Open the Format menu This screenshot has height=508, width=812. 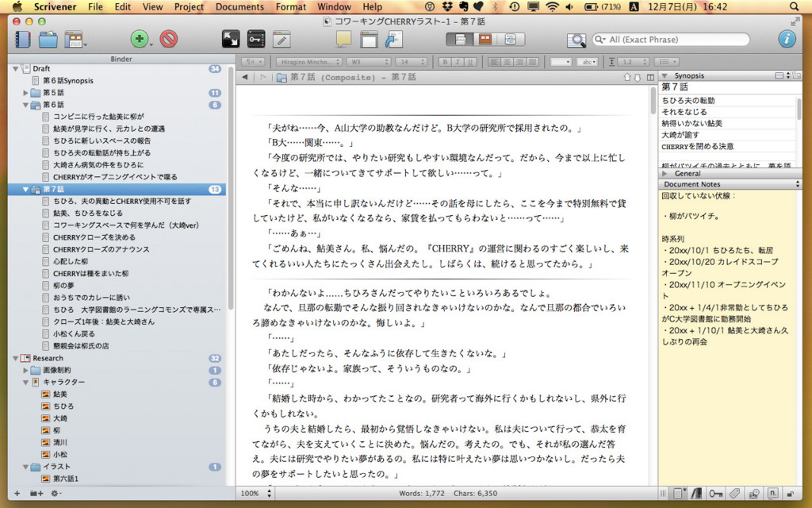[290, 6]
